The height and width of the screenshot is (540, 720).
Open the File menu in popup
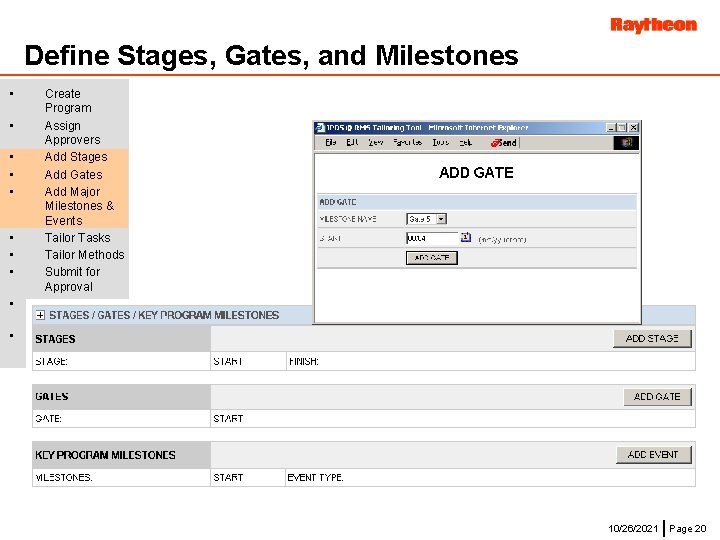point(331,143)
